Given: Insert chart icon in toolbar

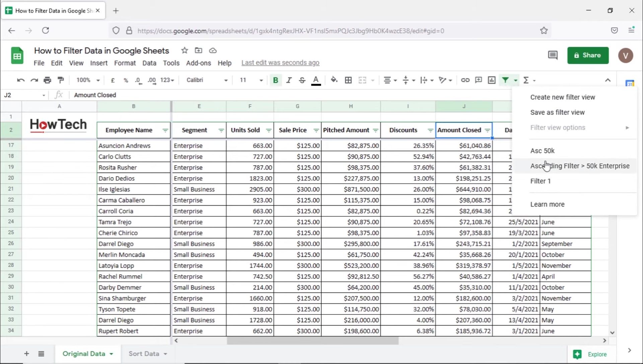Looking at the screenshot, I should 492,80.
